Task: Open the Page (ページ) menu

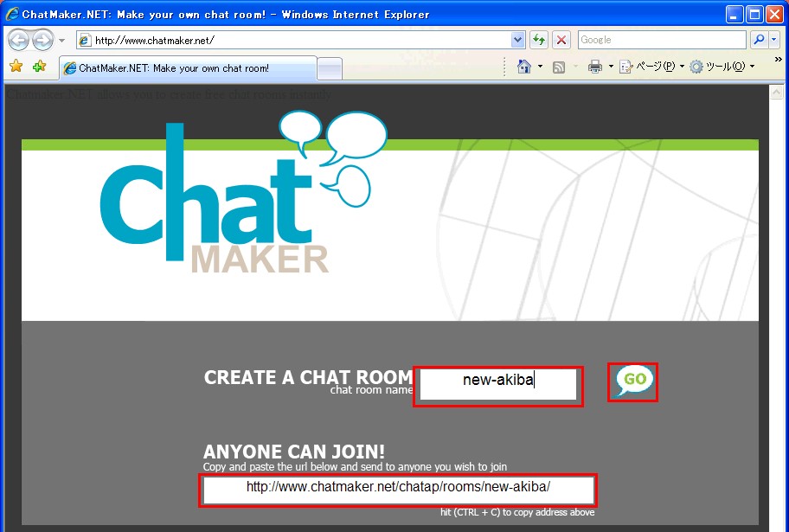Action: point(651,67)
